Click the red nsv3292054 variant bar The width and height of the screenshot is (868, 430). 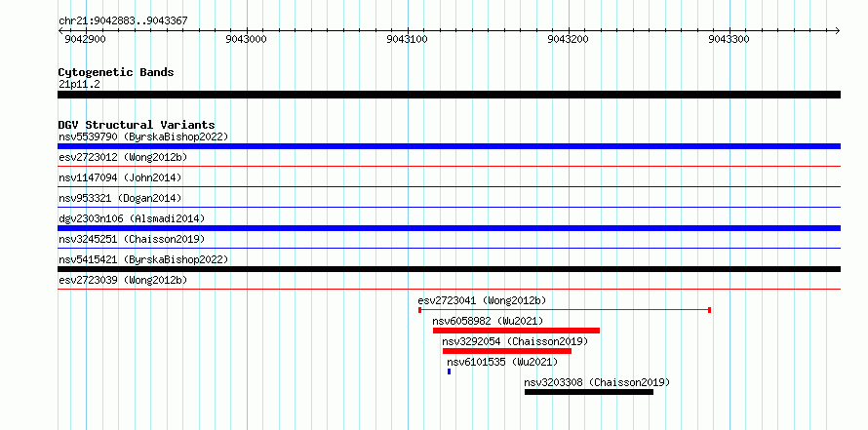[x=507, y=351]
